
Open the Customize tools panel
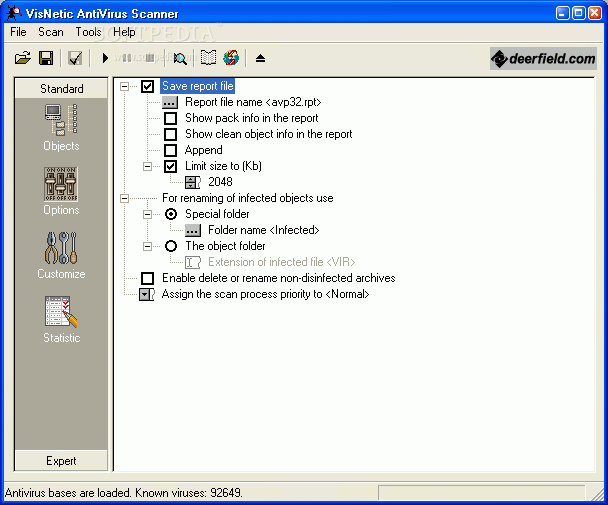pos(61,256)
